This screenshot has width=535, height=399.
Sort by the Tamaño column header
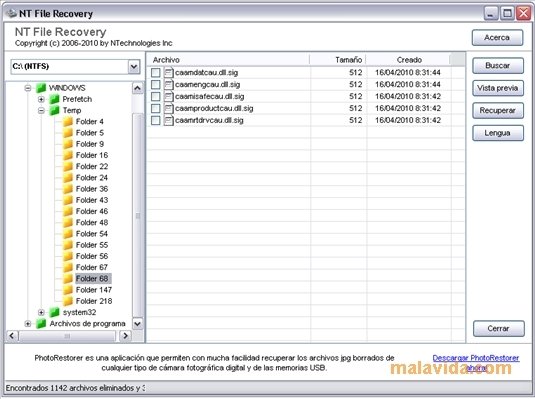338,60
